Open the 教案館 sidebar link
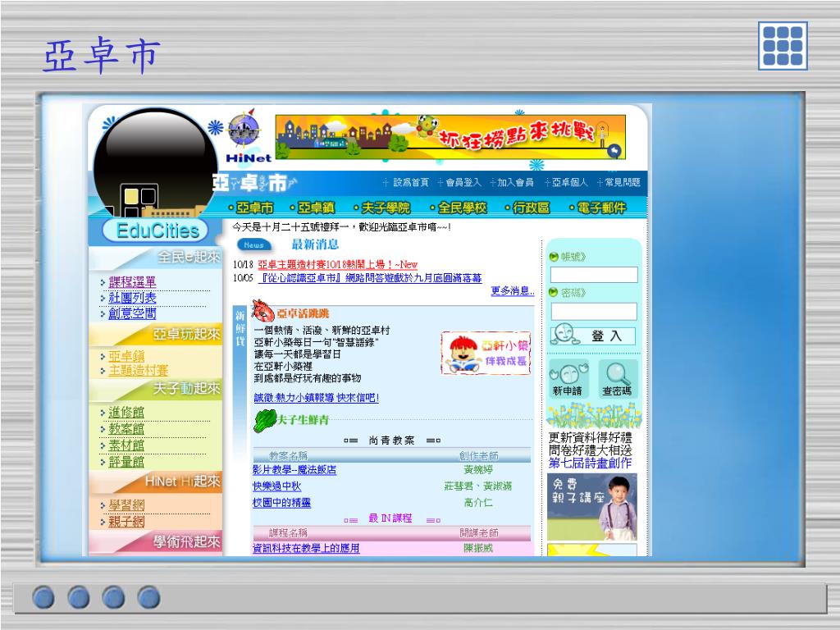This screenshot has width=840, height=630. coord(126,429)
